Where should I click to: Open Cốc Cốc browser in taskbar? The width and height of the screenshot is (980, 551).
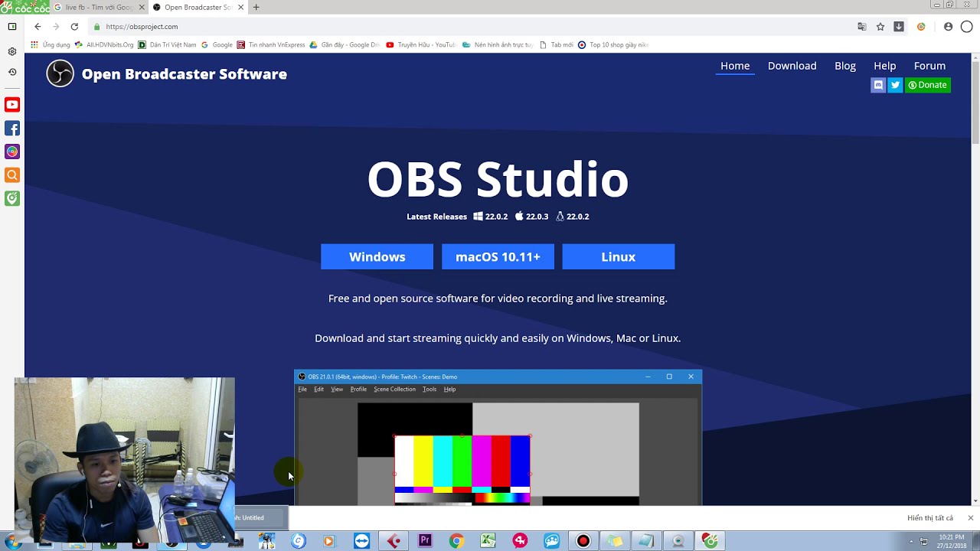tap(710, 541)
